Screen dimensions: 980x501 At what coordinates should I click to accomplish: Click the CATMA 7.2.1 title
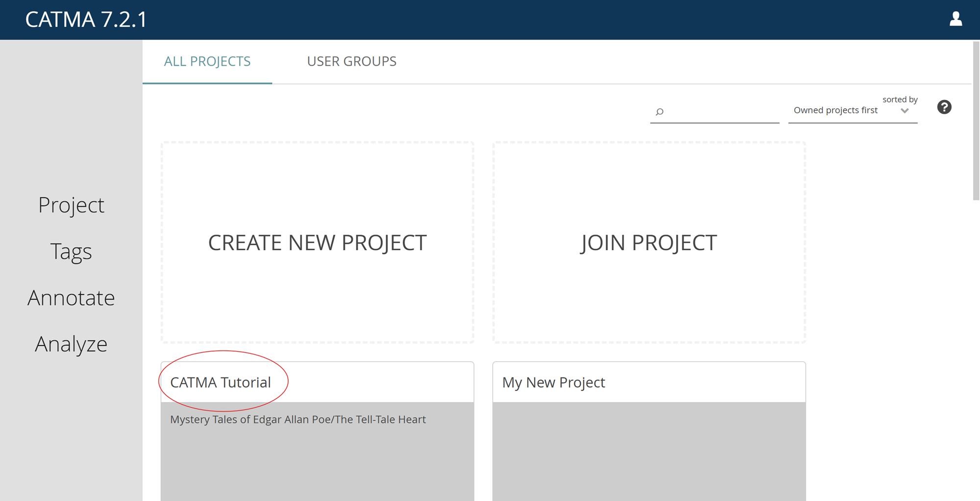[86, 20]
